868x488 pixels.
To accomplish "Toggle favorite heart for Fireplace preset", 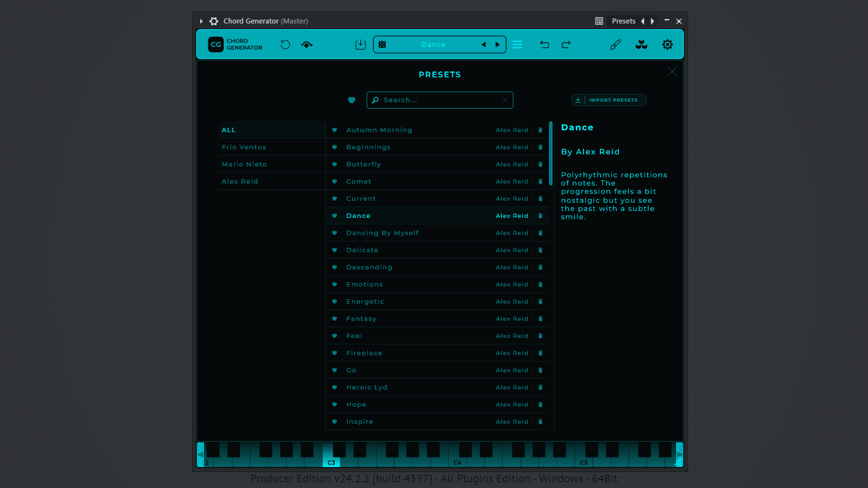I will (x=334, y=353).
